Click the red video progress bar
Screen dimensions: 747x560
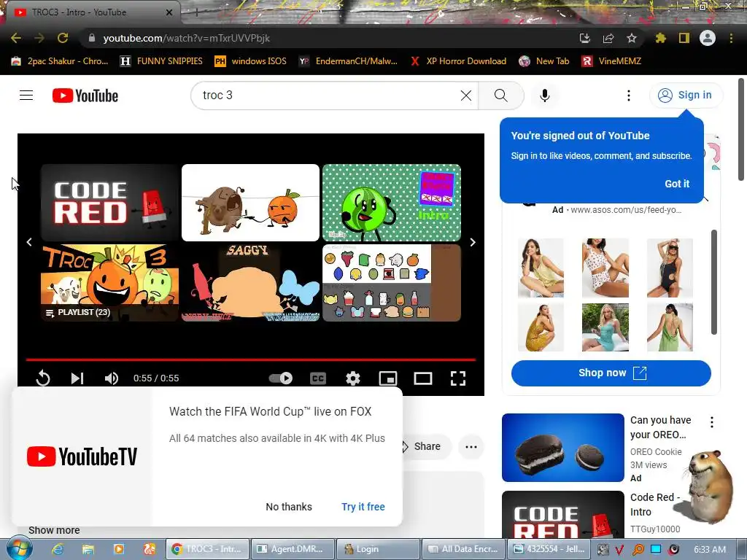(251, 359)
